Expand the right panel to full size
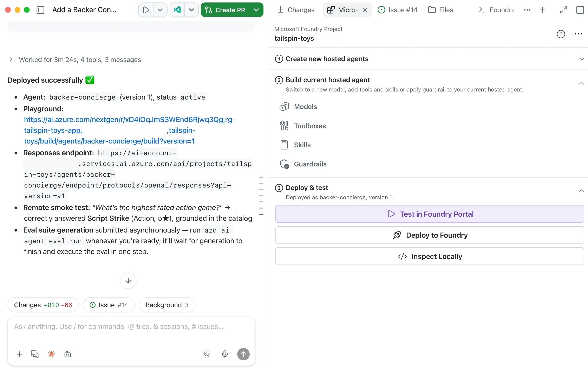Image resolution: width=588 pixels, height=368 pixels. click(x=563, y=10)
